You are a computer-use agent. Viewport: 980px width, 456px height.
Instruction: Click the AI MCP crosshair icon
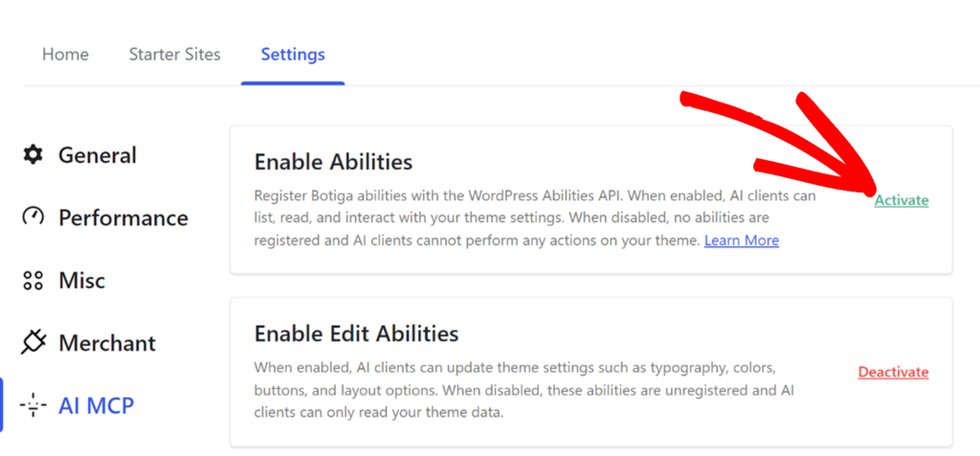(33, 406)
